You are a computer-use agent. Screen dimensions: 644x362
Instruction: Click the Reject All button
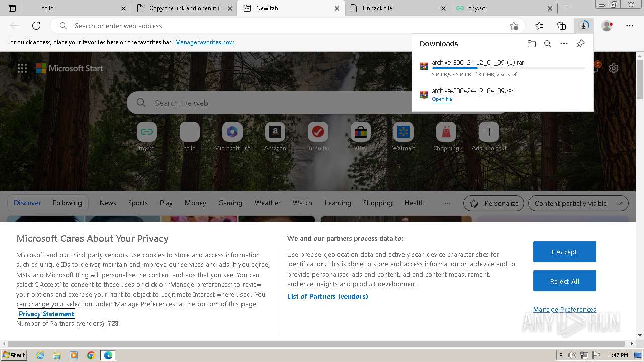(x=565, y=281)
